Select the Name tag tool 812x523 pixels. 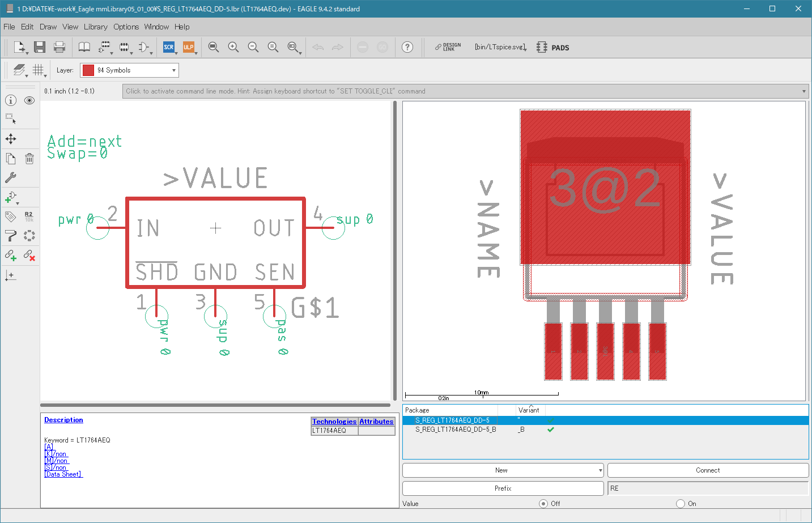(x=11, y=216)
